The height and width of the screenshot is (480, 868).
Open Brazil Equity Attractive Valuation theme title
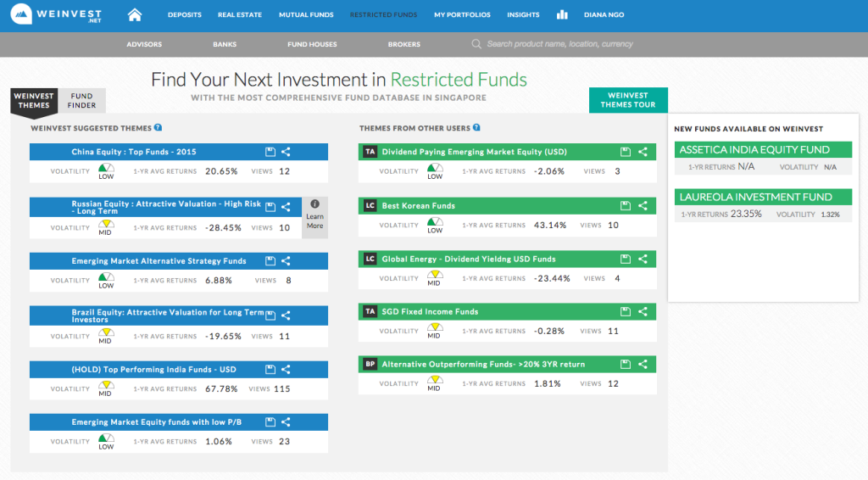click(168, 315)
